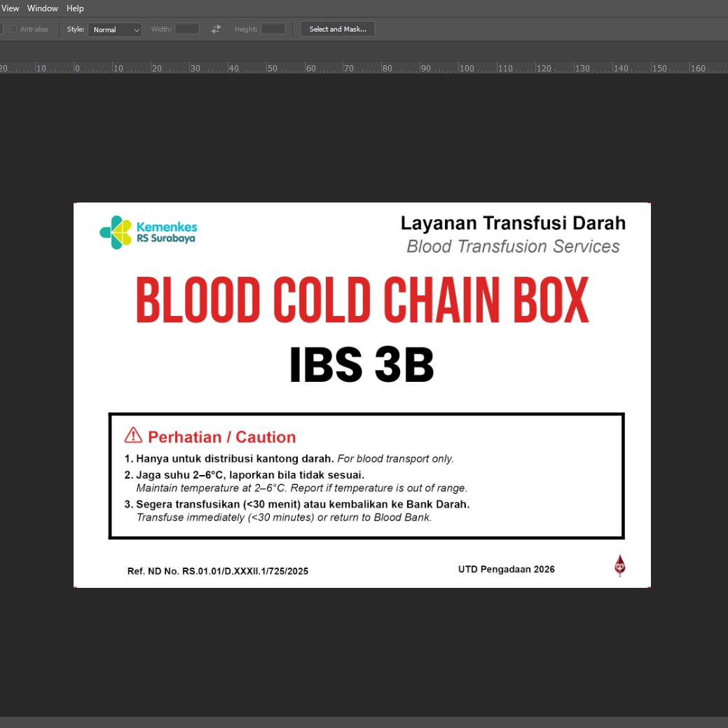Select the Kemenkes RS Surabaya logo on canvas
728x728 pixels.
149,232
